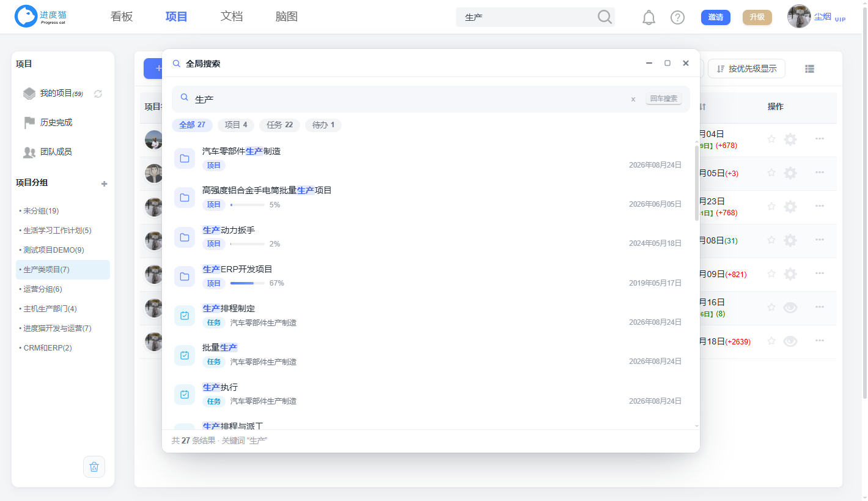This screenshot has height=501, width=868.
Task: Select group 生产类项目(7)
Action: click(63, 270)
